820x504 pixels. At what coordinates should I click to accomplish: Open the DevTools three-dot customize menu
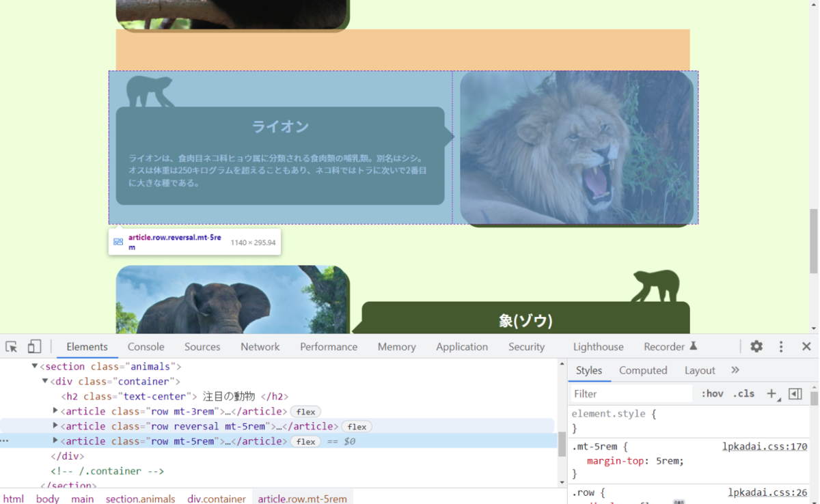781,346
